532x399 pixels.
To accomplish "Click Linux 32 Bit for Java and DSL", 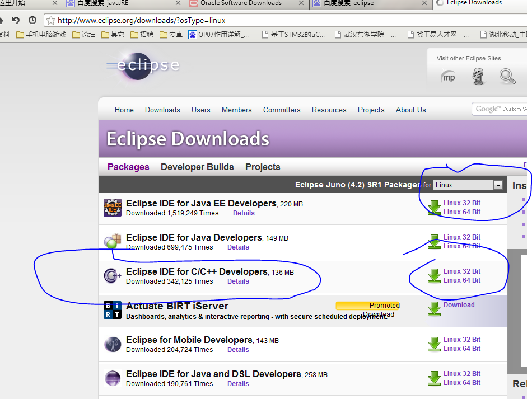I will [462, 374].
